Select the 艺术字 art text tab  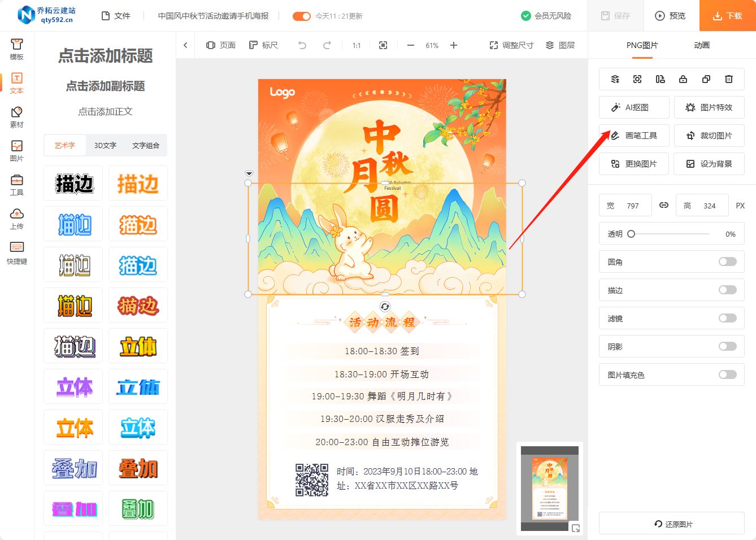(x=65, y=145)
